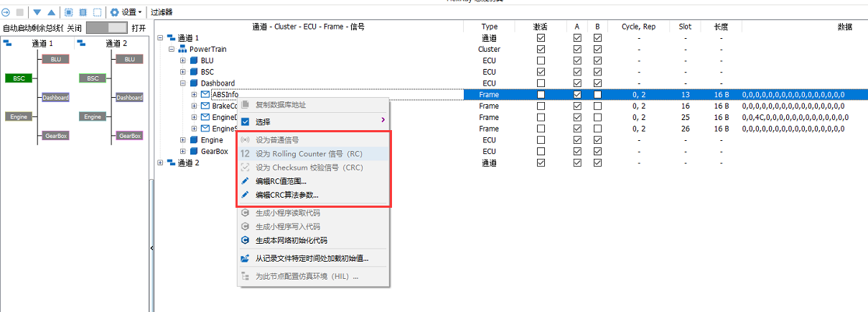Select the BLU node under 通道 1 diagram
The height and width of the screenshot is (312, 868).
(55, 59)
